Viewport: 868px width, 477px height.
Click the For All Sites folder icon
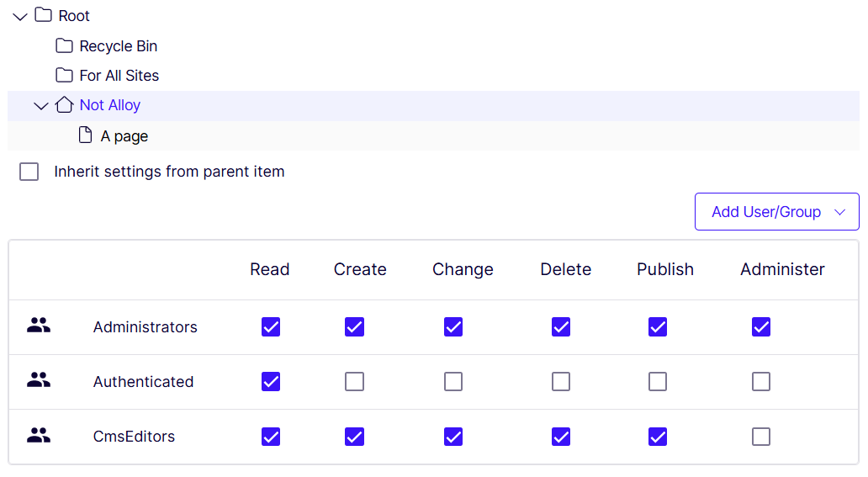pyautogui.click(x=64, y=75)
